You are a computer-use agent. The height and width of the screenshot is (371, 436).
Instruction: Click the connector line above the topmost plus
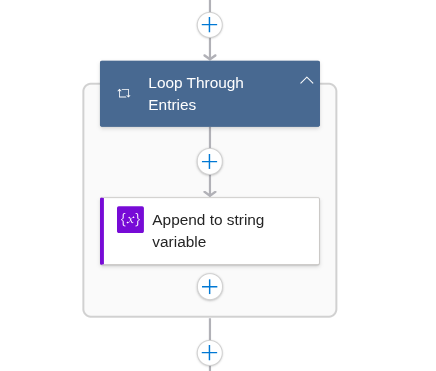pyautogui.click(x=210, y=6)
